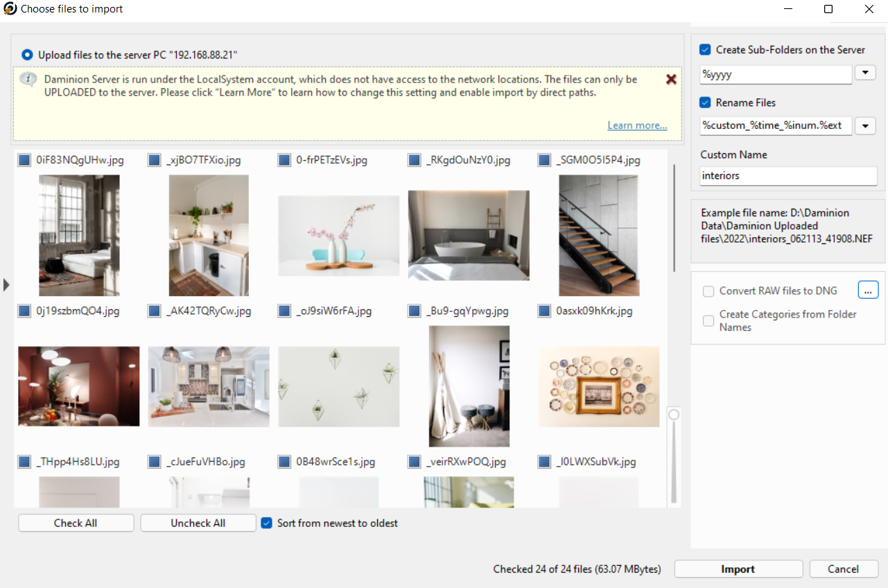Expand the left side panel arrow
Viewport: 888px width, 588px height.
coord(6,284)
